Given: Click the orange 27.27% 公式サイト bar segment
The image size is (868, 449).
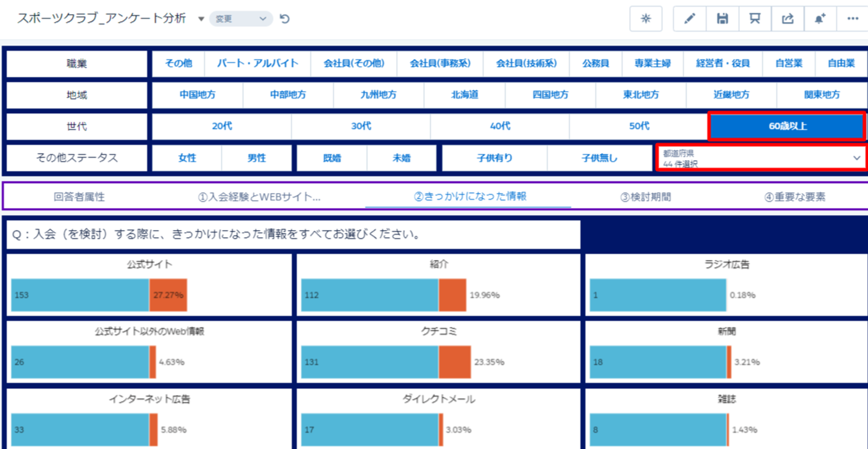Looking at the screenshot, I should click(x=168, y=295).
